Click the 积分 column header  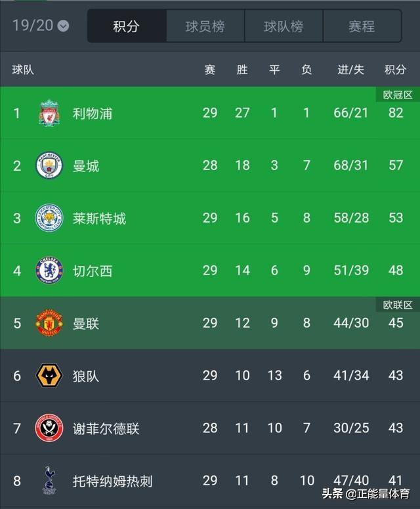coord(395,70)
